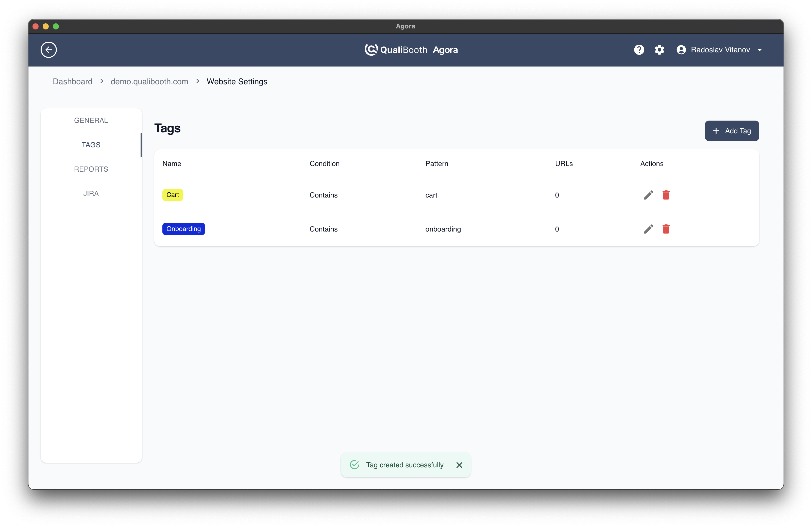Viewport: 812px width, 527px height.
Task: Delete the Onboarding tag with trash icon
Action: [x=666, y=229]
